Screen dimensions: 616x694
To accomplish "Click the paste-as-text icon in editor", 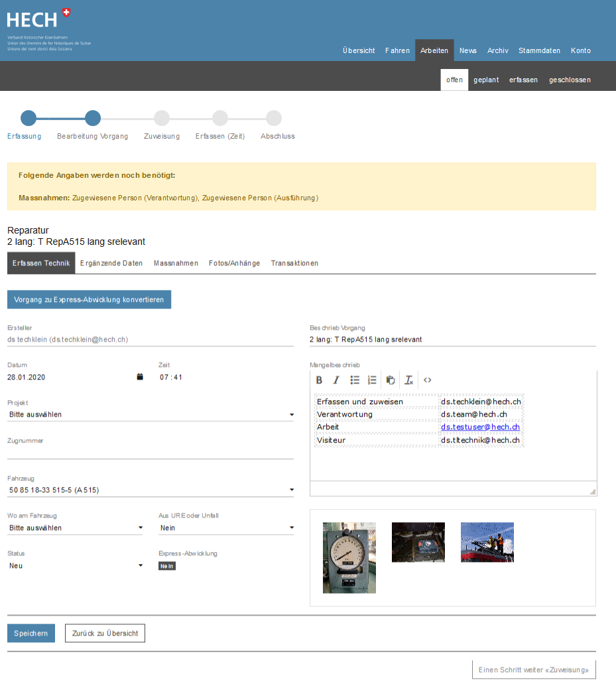I will tap(391, 380).
